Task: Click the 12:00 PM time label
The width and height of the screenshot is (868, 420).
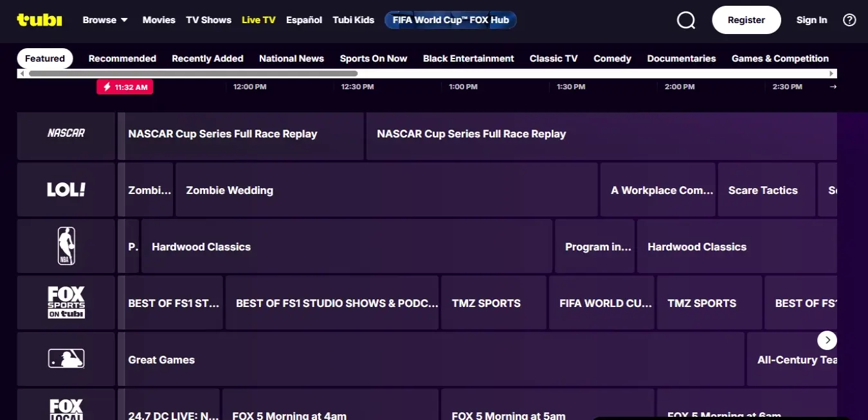Action: 249,87
